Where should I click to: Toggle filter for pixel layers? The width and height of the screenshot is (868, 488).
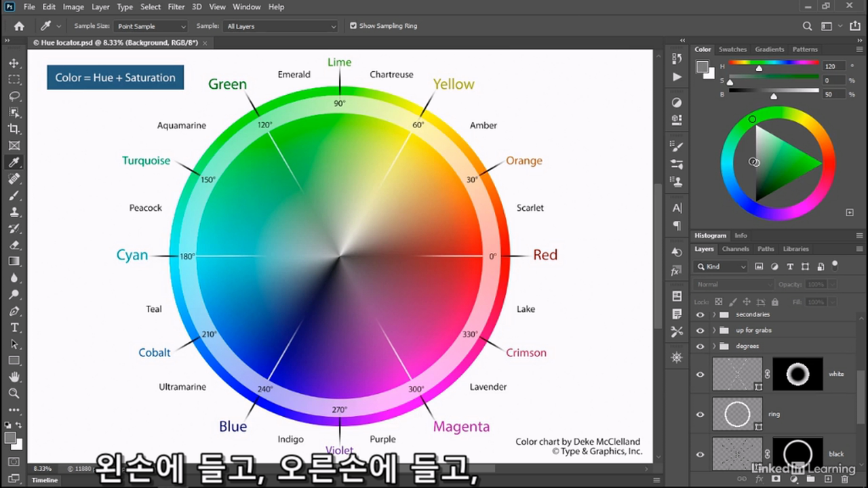(759, 267)
